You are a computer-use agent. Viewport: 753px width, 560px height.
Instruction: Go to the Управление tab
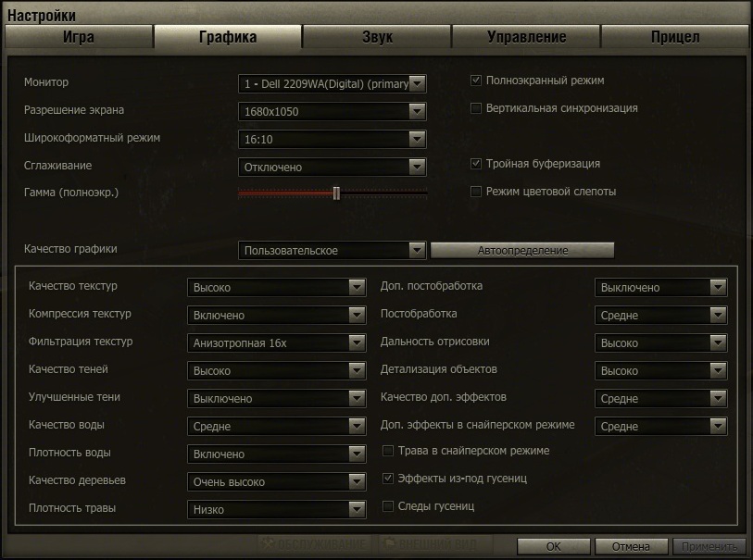coord(526,37)
